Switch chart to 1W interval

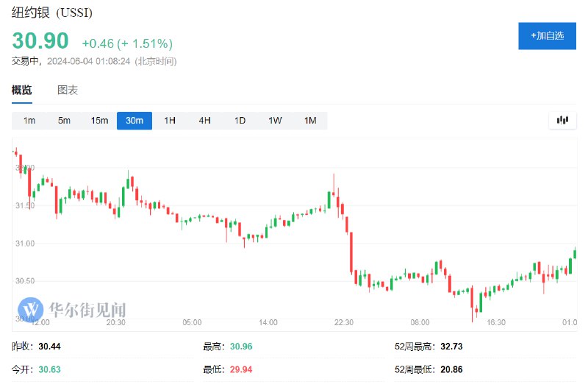pos(275,121)
